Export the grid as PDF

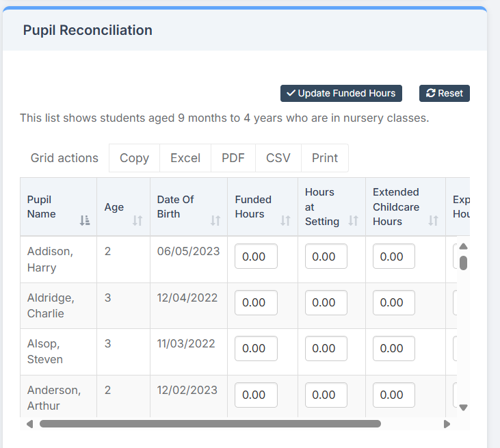(233, 158)
